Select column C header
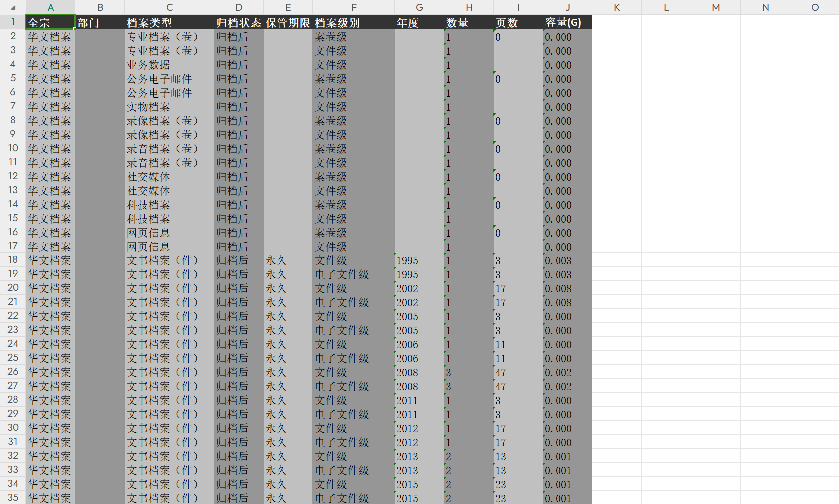Image resolution: width=839 pixels, height=504 pixels. coord(169,7)
